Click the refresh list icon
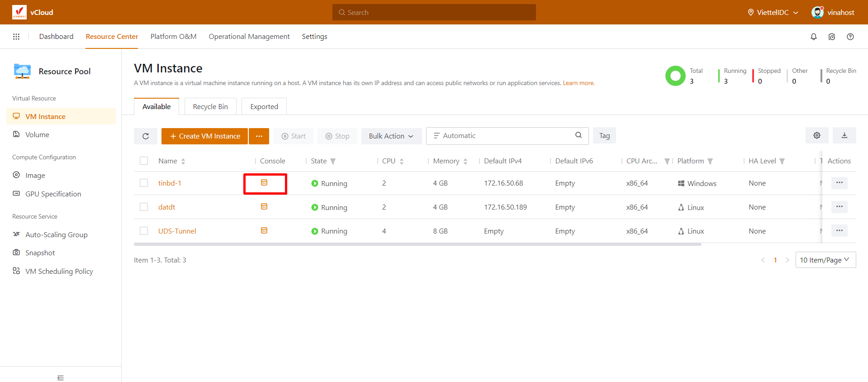Image resolution: width=868 pixels, height=382 pixels. tap(146, 136)
